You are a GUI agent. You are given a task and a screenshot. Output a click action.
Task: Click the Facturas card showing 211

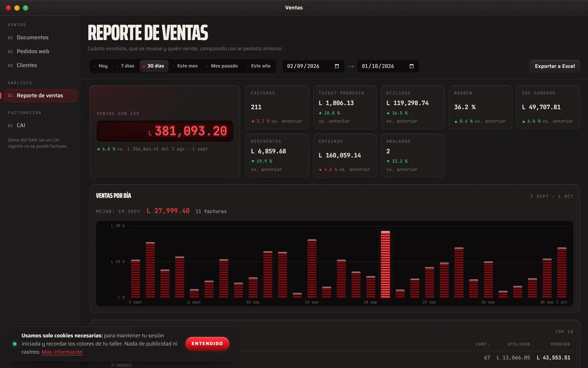(277, 107)
